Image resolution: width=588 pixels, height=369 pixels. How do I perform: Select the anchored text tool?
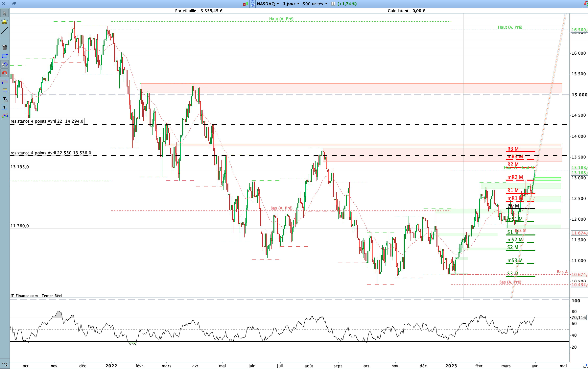5,99
